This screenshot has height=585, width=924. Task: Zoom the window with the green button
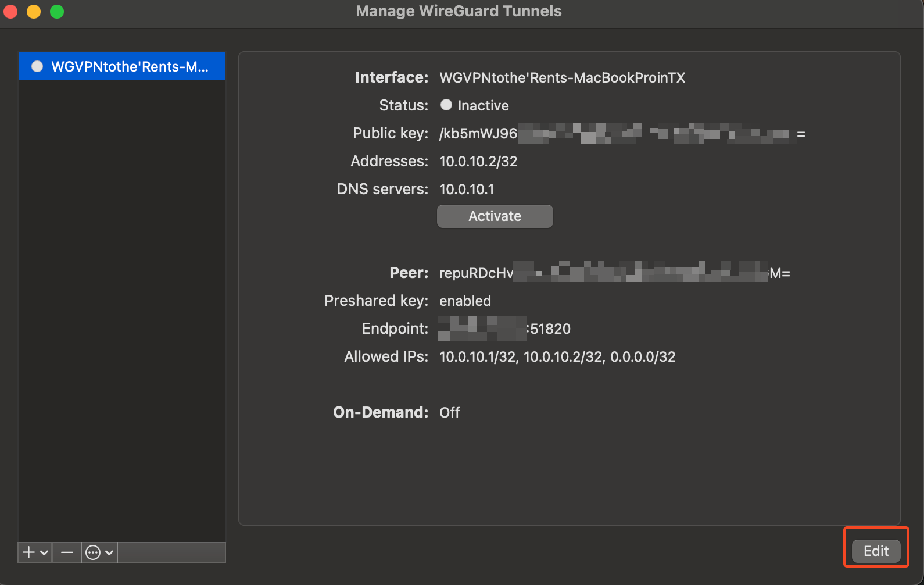click(x=57, y=11)
